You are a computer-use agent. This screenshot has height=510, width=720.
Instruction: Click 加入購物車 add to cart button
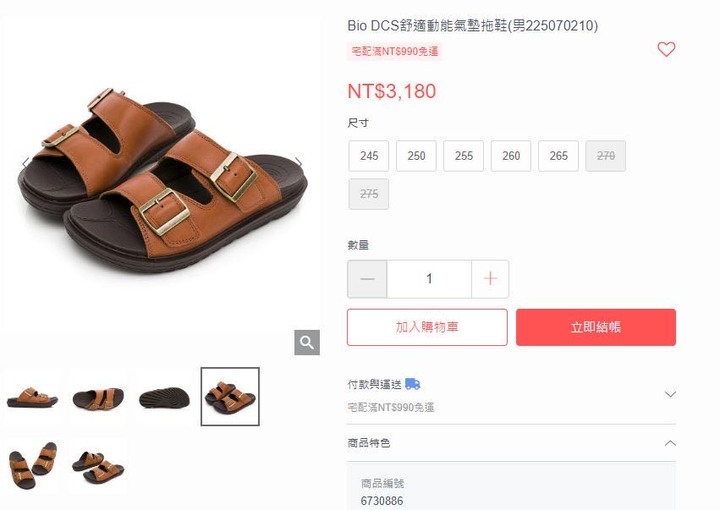[427, 327]
